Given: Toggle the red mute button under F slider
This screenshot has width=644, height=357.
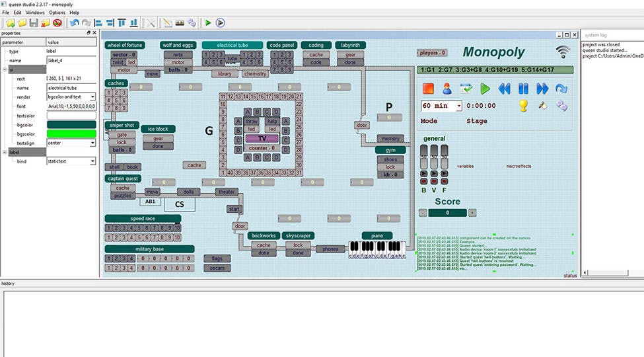Looking at the screenshot, I should (444, 180).
